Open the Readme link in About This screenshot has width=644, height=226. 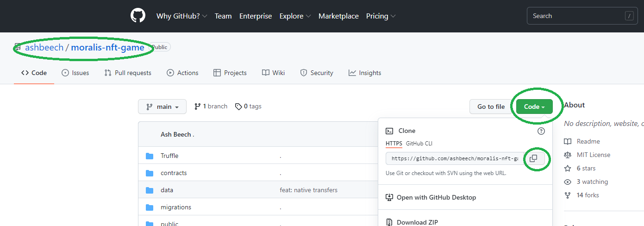coord(588,141)
